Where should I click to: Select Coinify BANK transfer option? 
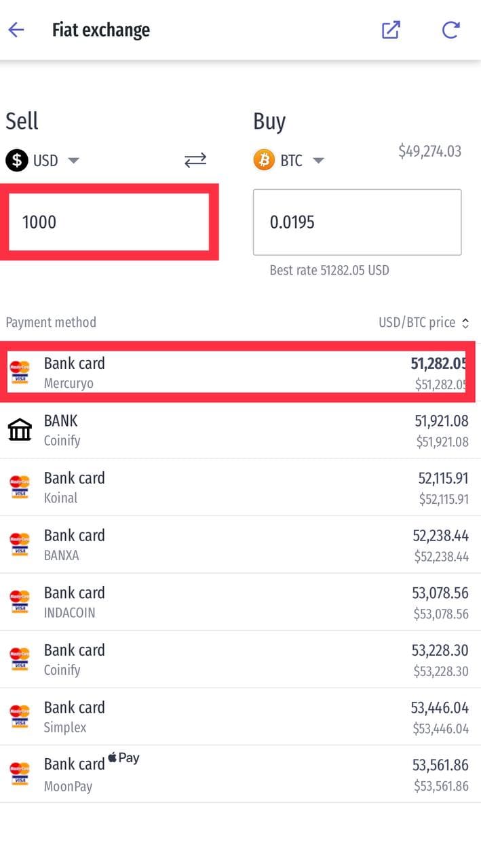(x=237, y=430)
